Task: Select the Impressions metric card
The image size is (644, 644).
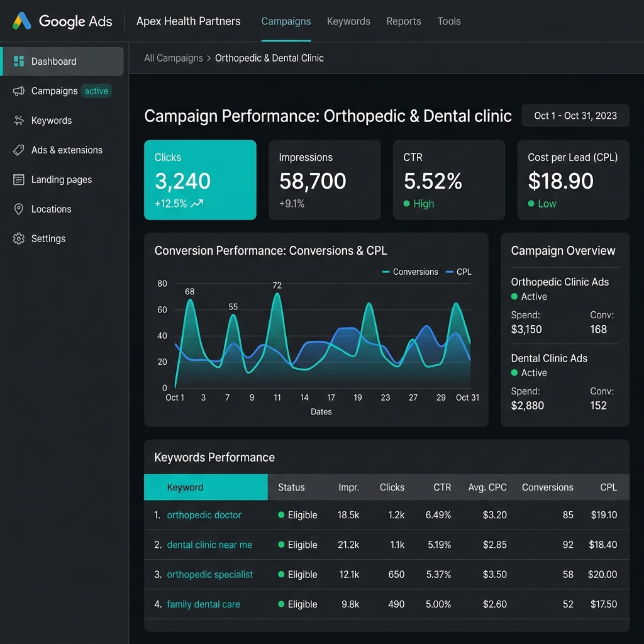Action: click(x=325, y=180)
